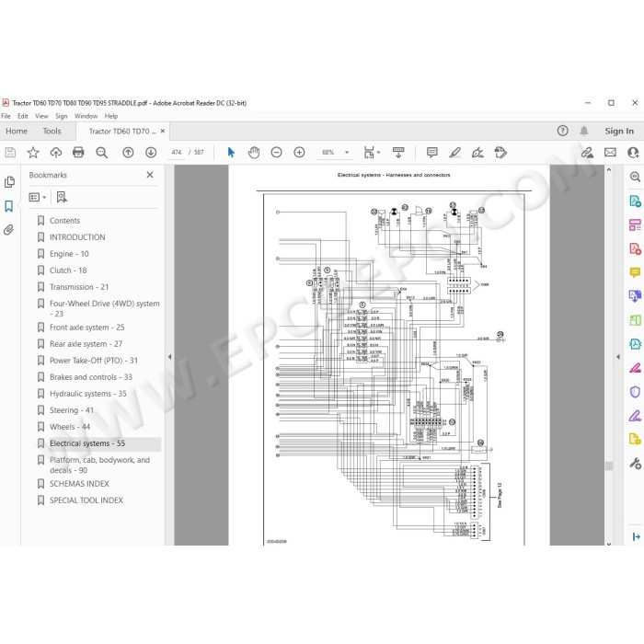Switch to the Home tab

(17, 131)
